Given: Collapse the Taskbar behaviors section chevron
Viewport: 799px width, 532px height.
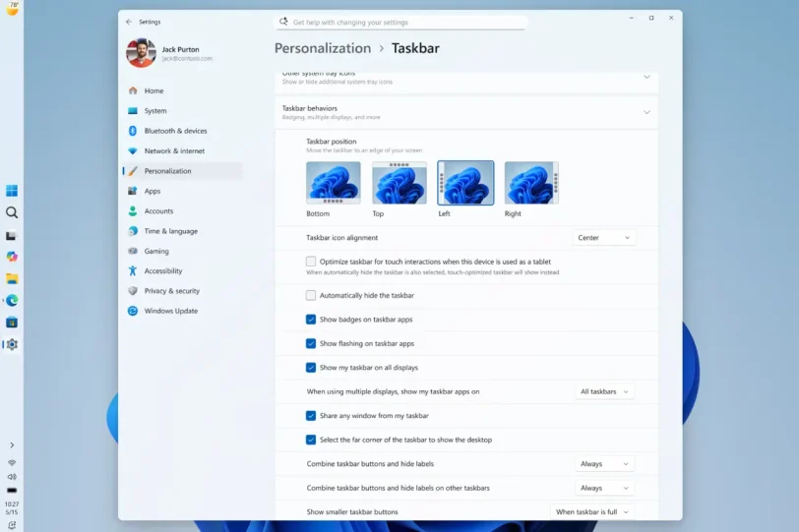Looking at the screenshot, I should [x=646, y=112].
